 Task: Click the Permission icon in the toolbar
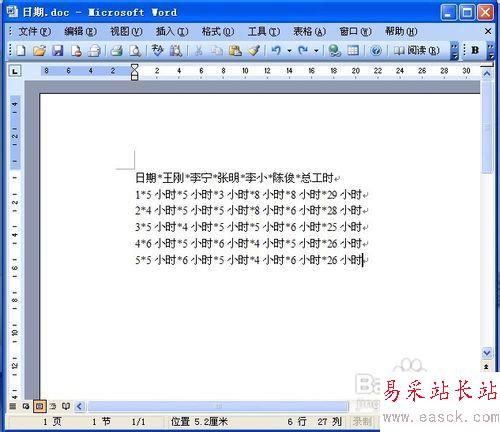point(76,51)
